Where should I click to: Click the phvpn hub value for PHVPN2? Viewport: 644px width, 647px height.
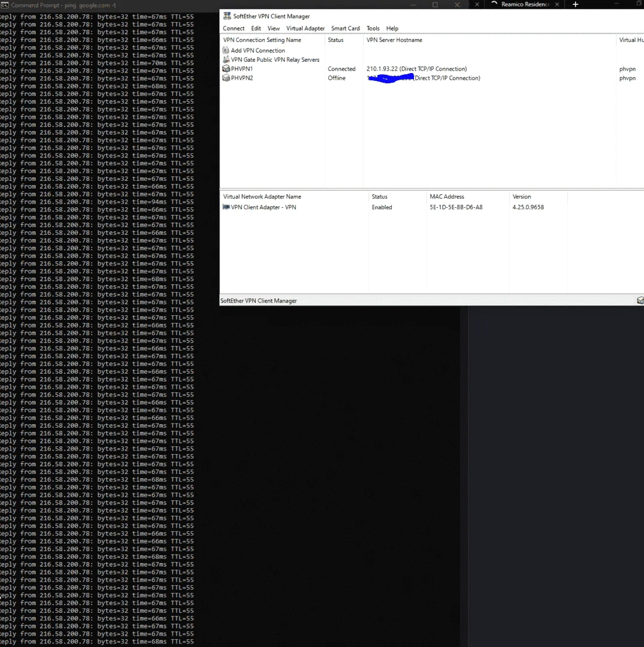coord(627,78)
